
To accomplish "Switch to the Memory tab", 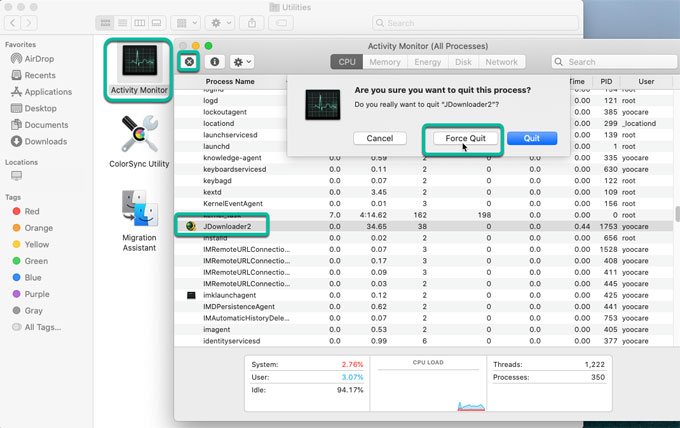I will tap(385, 62).
